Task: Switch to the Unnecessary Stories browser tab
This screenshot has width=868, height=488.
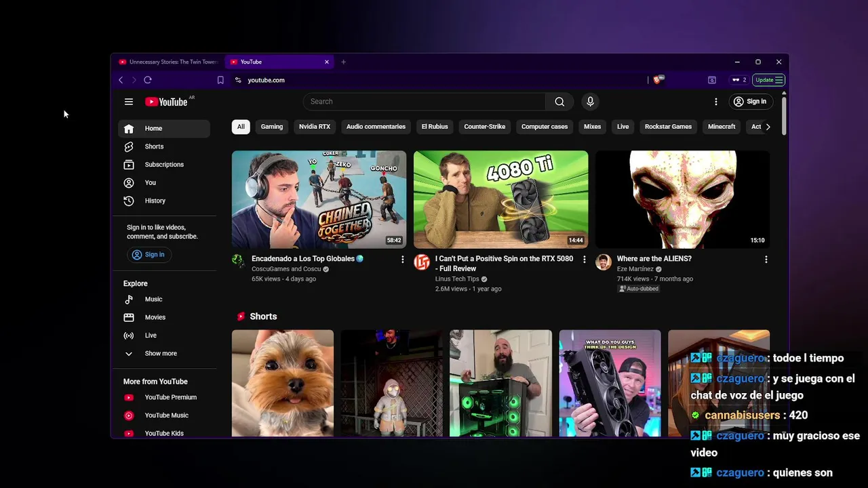Action: click(x=167, y=62)
